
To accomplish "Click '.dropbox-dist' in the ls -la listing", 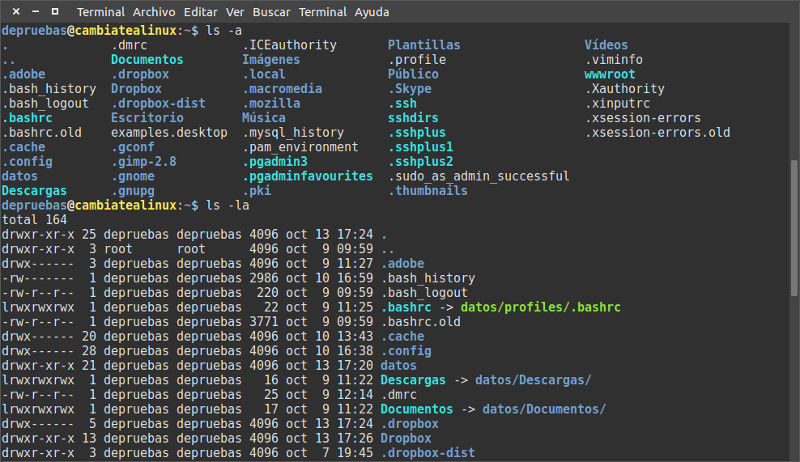I will (x=428, y=453).
